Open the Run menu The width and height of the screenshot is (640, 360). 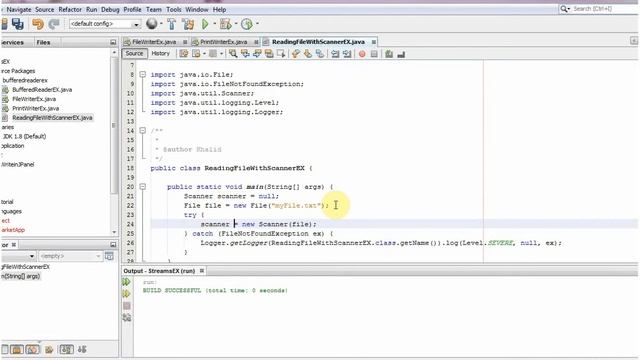[x=91, y=9]
